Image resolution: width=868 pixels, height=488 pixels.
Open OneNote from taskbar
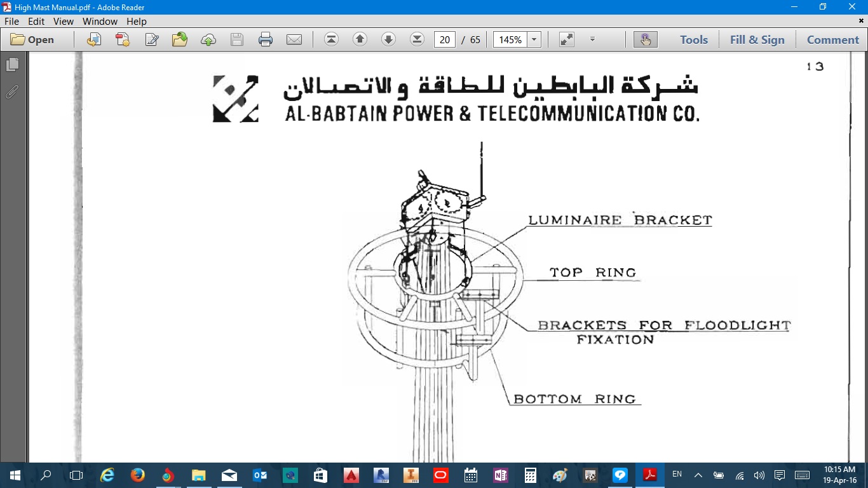click(500, 475)
